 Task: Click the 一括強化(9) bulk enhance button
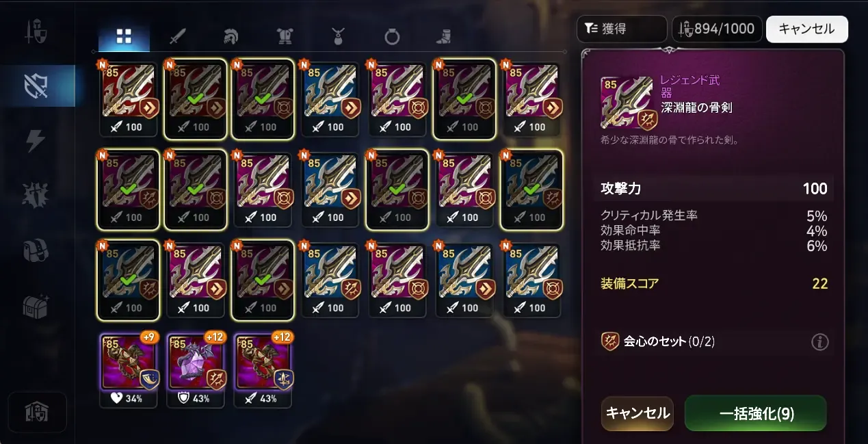pyautogui.click(x=756, y=413)
